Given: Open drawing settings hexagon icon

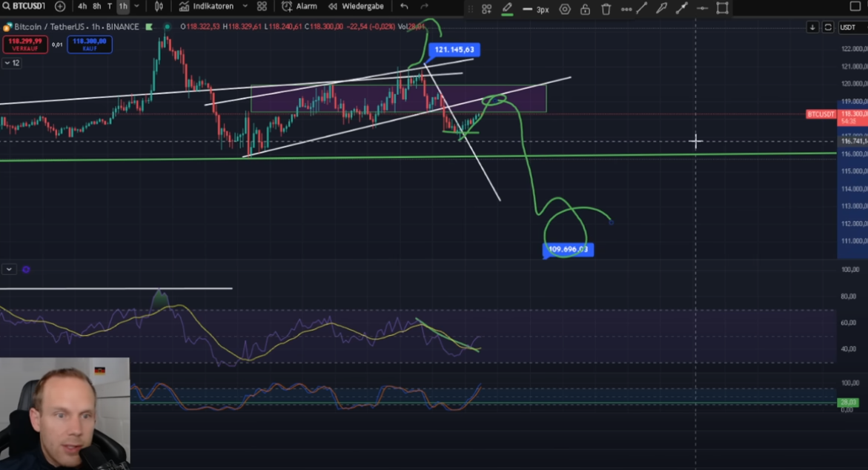Looking at the screenshot, I should 565,9.
